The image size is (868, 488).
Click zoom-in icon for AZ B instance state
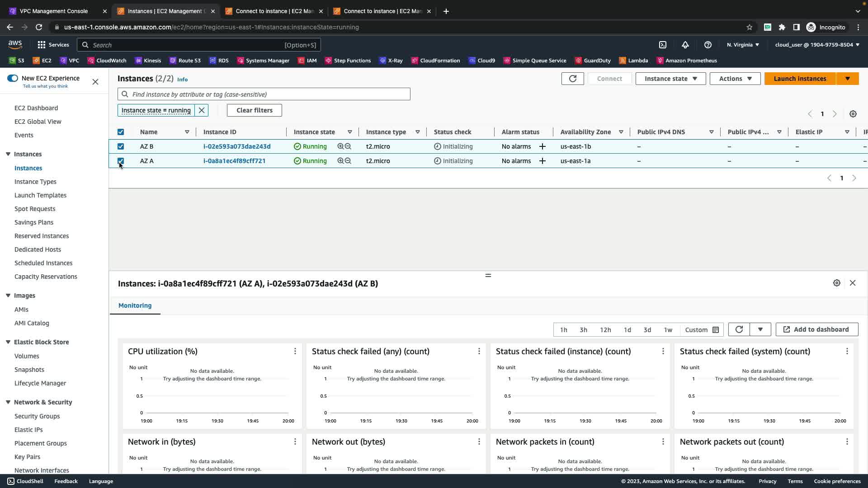[x=340, y=146]
